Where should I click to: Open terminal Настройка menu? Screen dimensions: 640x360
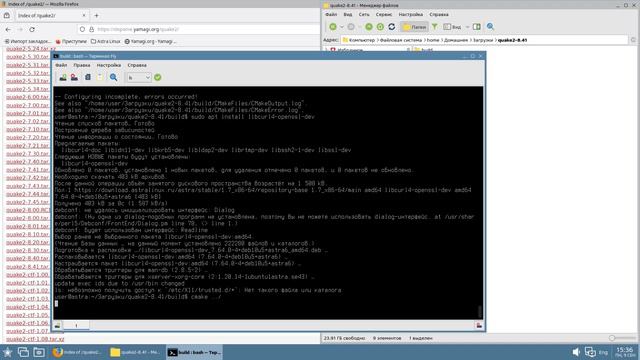pos(109,65)
